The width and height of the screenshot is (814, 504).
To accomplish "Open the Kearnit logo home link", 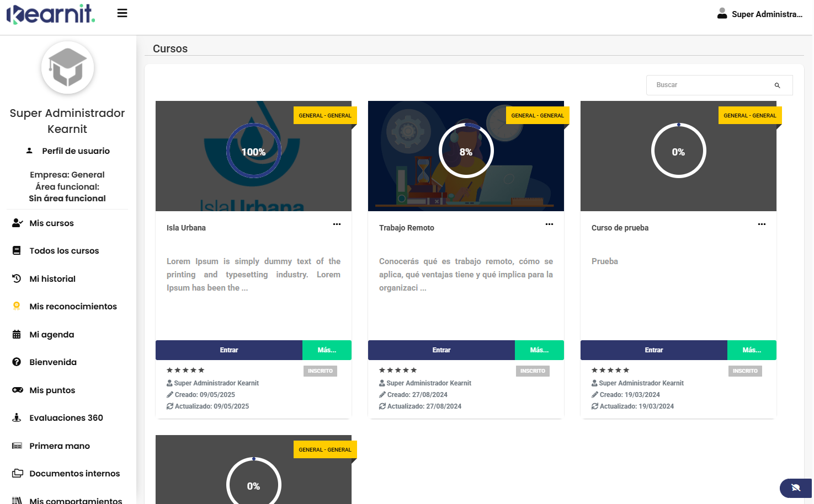I will (x=51, y=14).
